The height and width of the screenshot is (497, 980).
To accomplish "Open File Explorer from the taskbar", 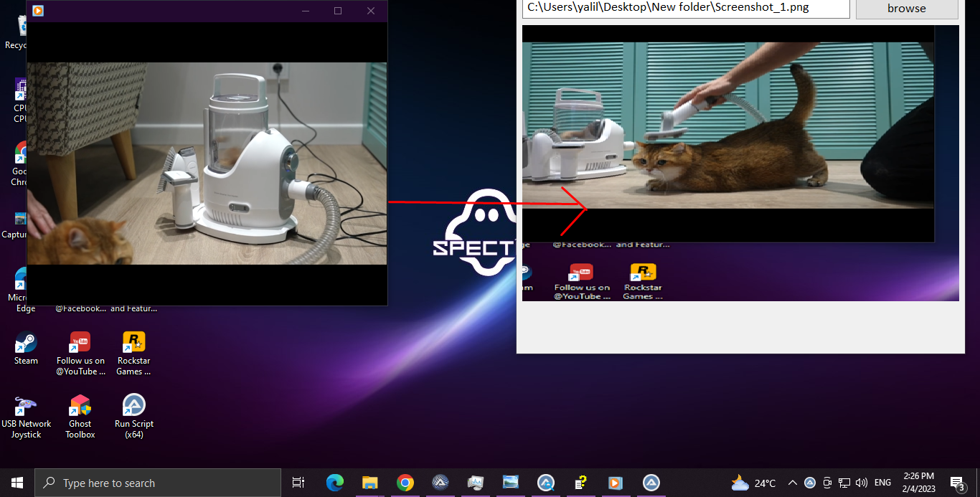I will click(370, 483).
